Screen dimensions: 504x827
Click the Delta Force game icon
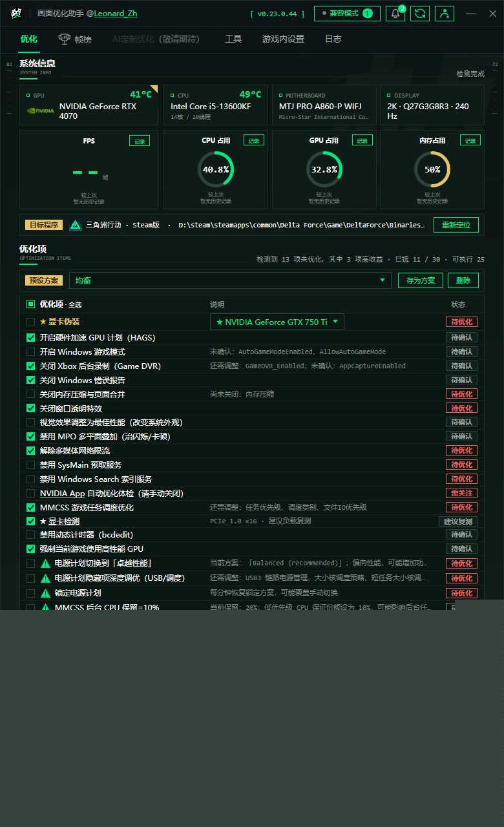(75, 225)
